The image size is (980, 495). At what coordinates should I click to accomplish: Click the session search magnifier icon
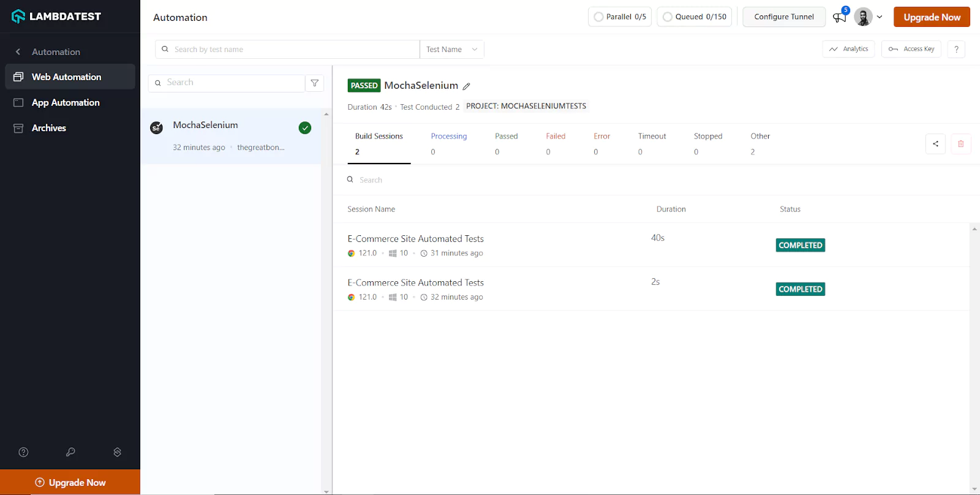350,179
